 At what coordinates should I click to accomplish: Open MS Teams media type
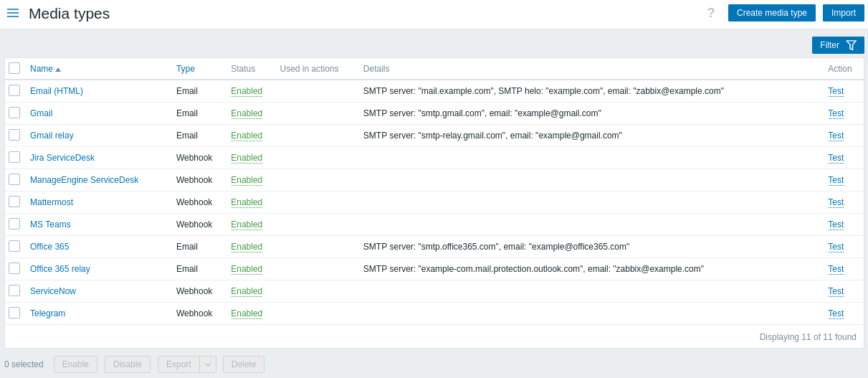pos(50,225)
